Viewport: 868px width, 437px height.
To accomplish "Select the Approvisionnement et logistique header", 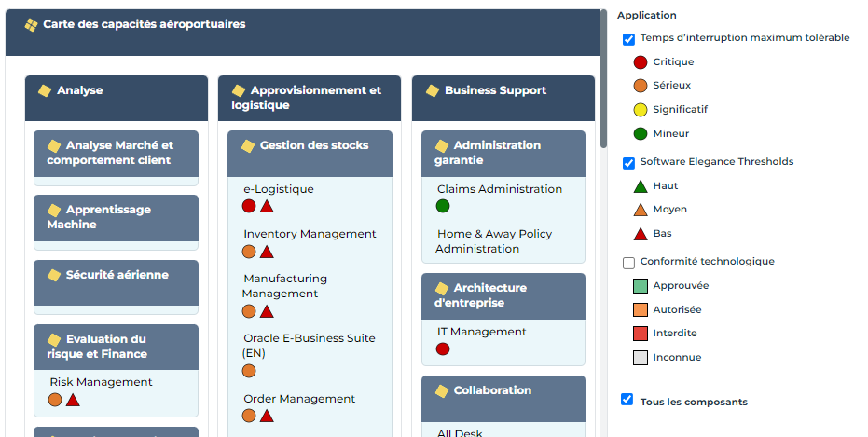I will pyautogui.click(x=309, y=98).
